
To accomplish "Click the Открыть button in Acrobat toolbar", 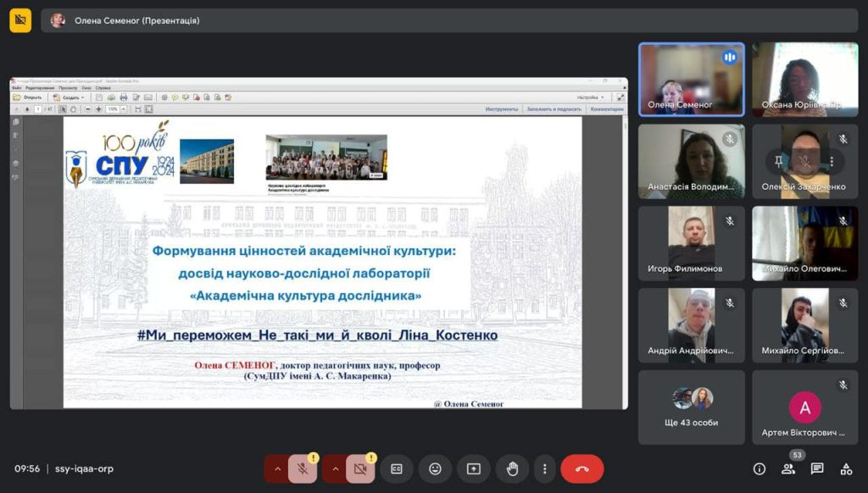I will (28, 97).
